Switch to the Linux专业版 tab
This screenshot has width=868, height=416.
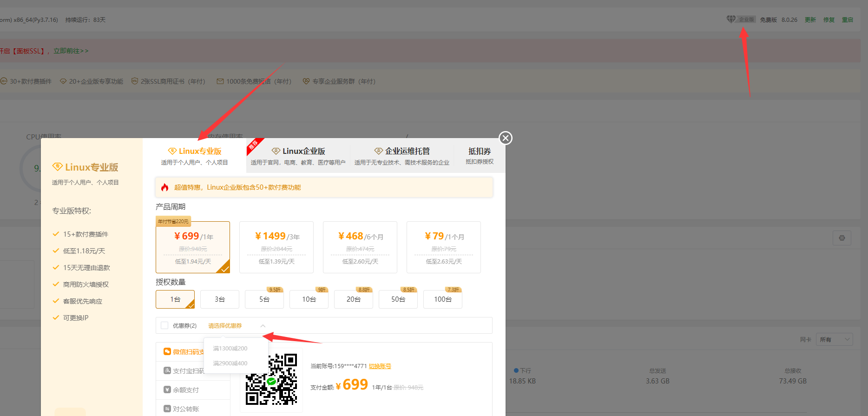[x=195, y=156]
